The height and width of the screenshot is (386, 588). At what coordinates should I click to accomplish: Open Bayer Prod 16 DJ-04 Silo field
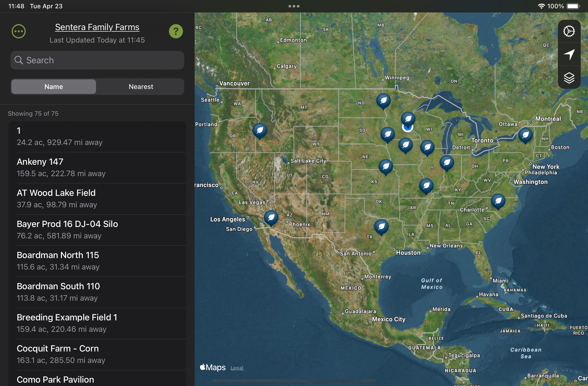97,230
